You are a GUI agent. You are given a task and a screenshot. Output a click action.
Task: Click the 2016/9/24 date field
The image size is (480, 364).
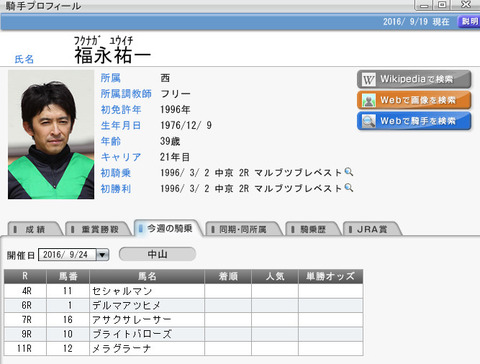(x=67, y=255)
